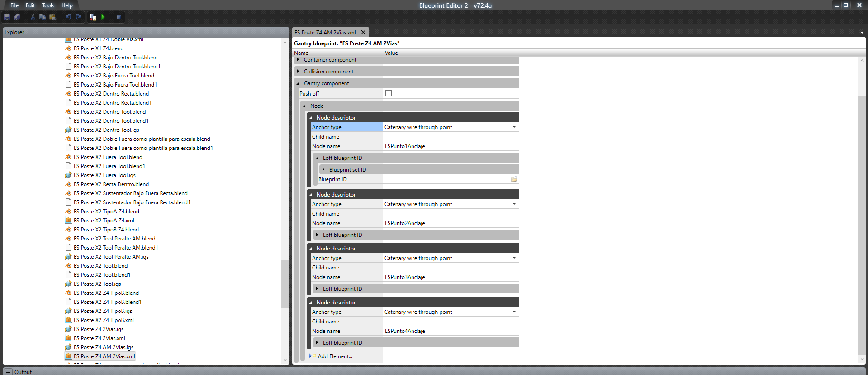
Task: Click the Redo arrow icon
Action: pos(78,17)
